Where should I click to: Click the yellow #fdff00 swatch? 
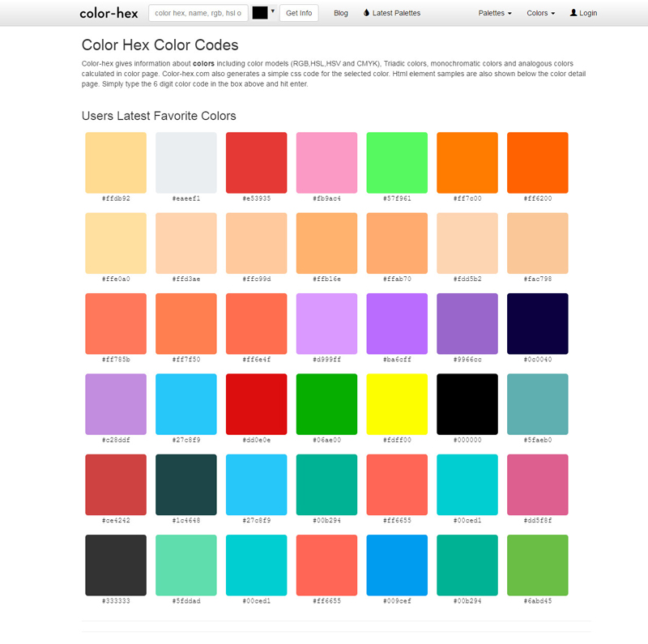(397, 403)
